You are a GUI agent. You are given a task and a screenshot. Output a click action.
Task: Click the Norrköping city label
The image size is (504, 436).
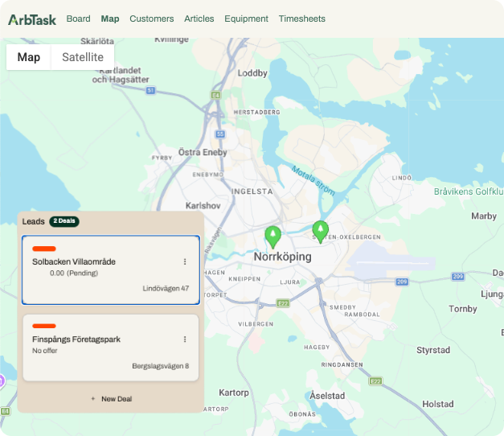click(282, 257)
